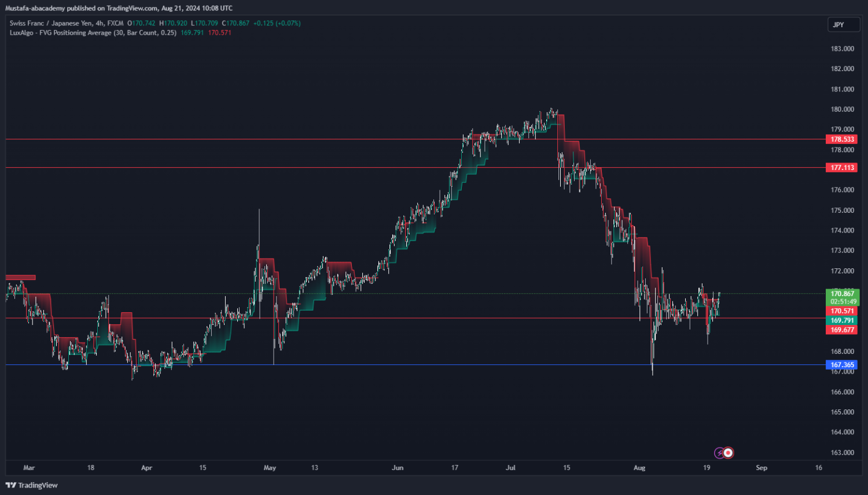Click the 13 date label on time axis
Image resolution: width=868 pixels, height=495 pixels.
315,468
